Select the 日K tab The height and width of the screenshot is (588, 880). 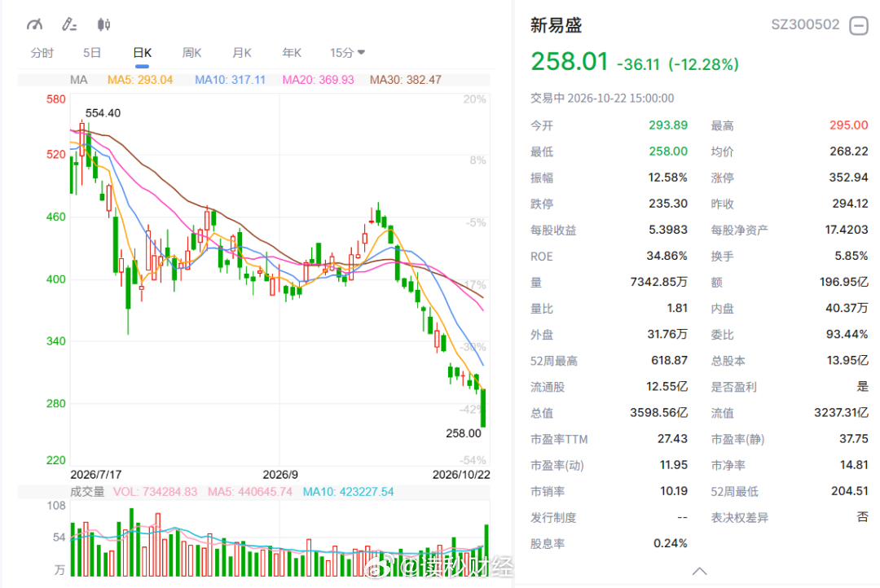(142, 53)
